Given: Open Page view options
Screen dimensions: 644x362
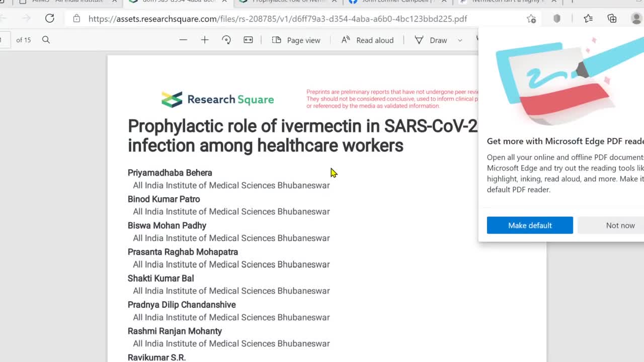Looking at the screenshot, I should coord(296,40).
